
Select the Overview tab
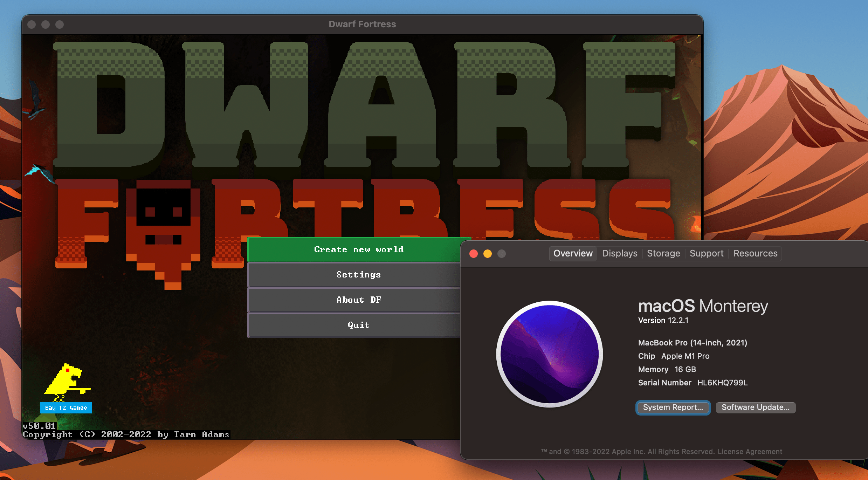[x=573, y=253]
